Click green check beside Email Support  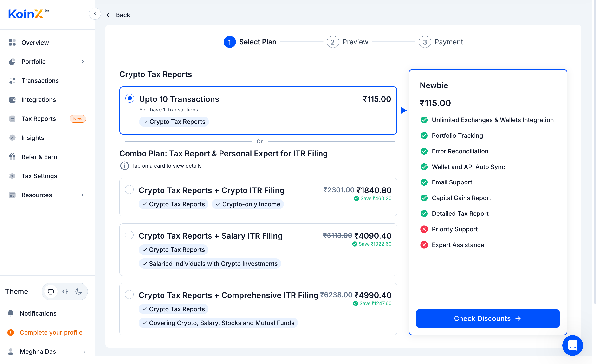[424, 182]
